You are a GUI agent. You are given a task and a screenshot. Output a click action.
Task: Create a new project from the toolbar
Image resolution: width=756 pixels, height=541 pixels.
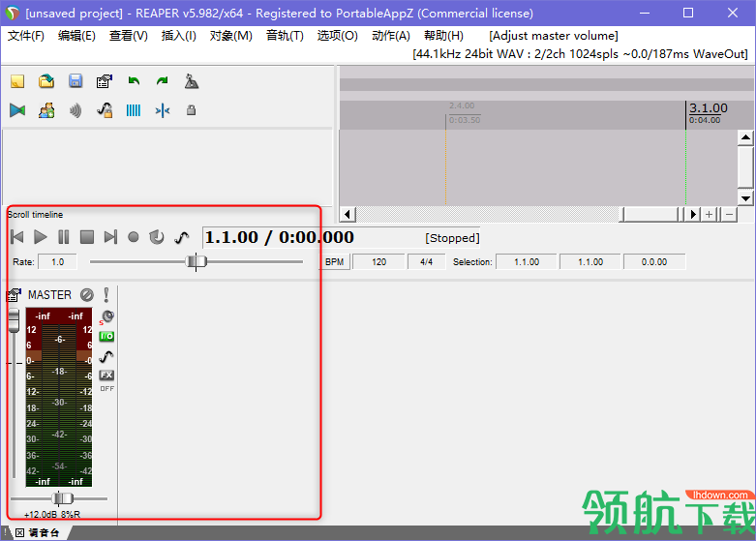tap(17, 81)
